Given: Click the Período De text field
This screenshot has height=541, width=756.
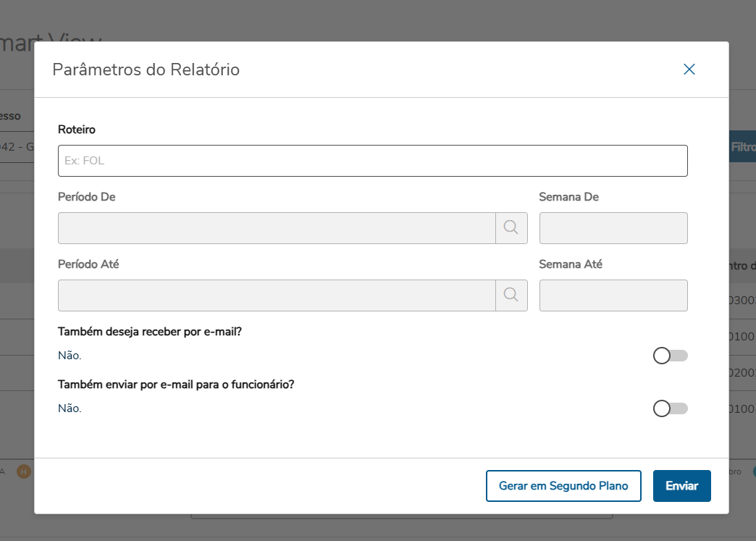Looking at the screenshot, I should [x=277, y=227].
